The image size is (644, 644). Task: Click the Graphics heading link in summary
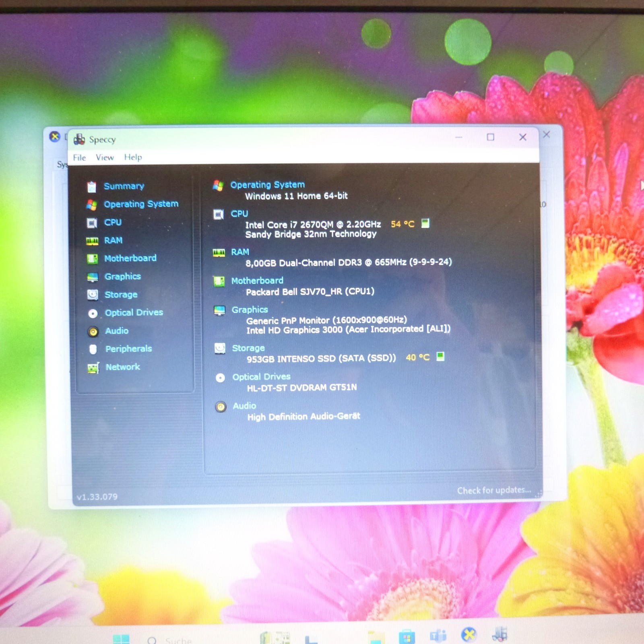(250, 310)
